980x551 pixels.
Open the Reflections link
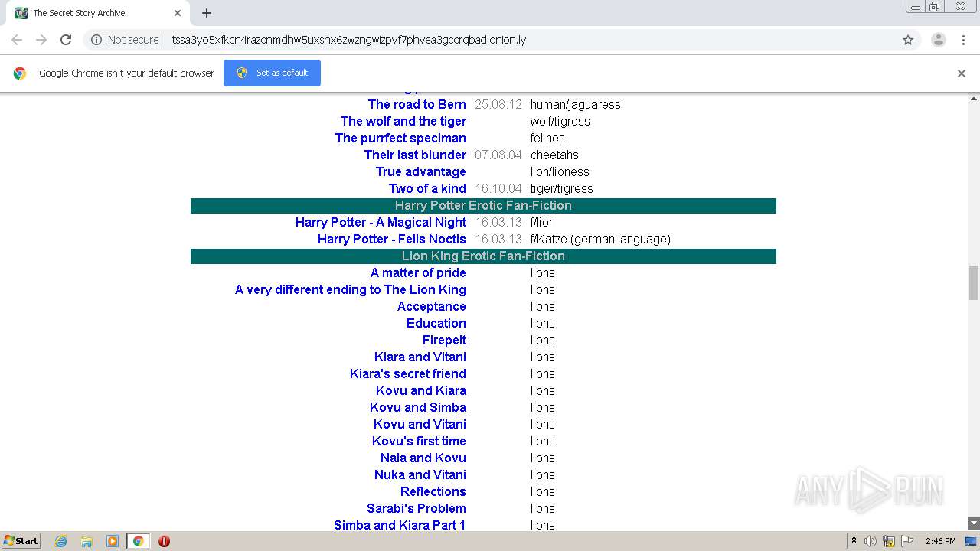coord(433,491)
